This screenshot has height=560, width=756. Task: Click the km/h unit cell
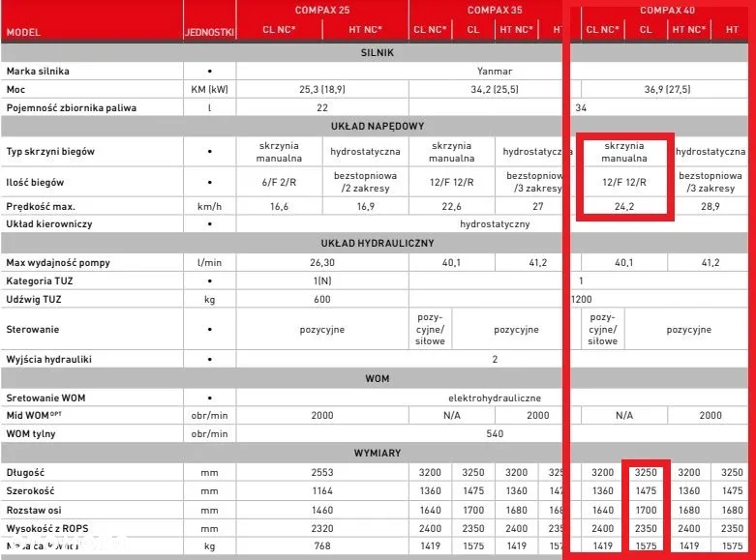(210, 206)
